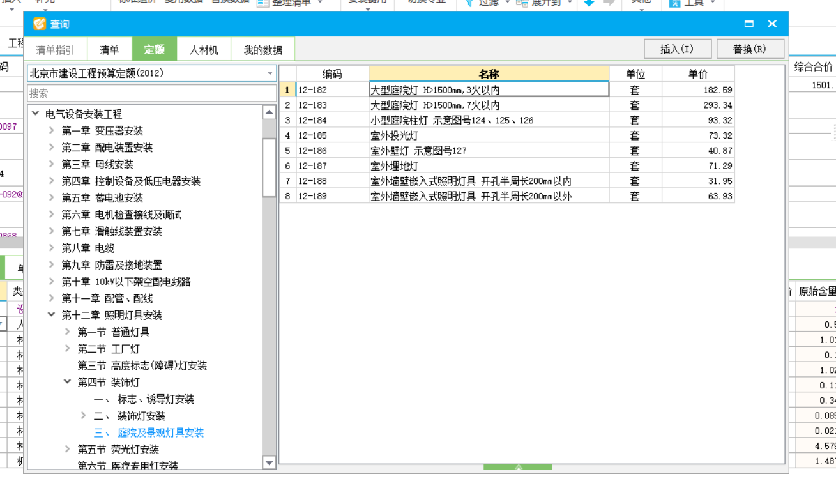Click the 查询 dialog app icon
This screenshot has height=504, width=836.
point(40,24)
